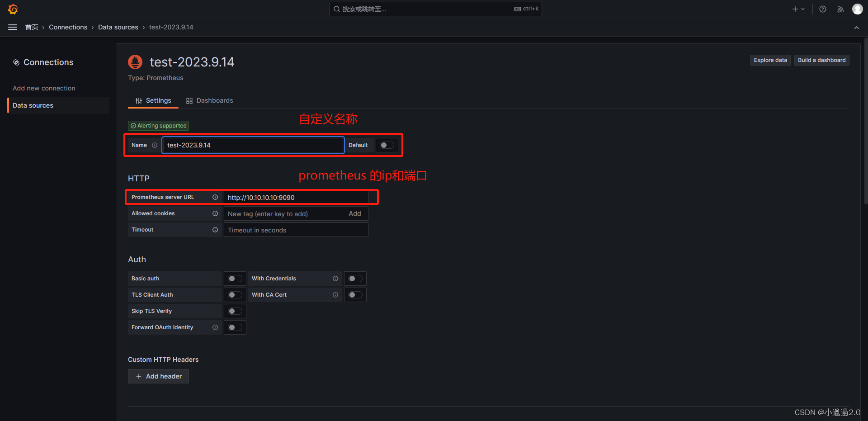
Task: Go to Connections breadcrumb
Action: pyautogui.click(x=68, y=27)
